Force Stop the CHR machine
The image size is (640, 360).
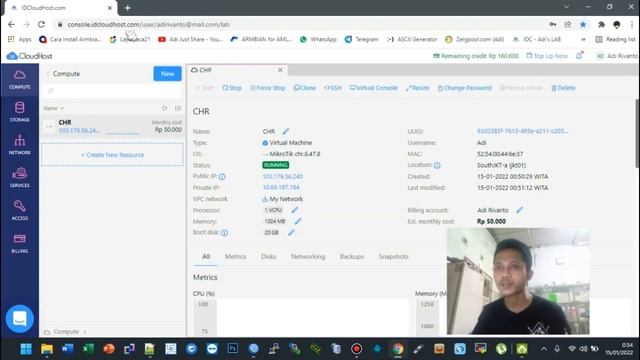[267, 88]
